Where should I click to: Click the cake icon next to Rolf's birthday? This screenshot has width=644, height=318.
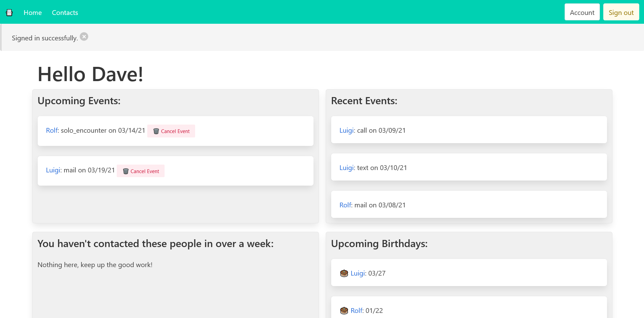(x=344, y=311)
